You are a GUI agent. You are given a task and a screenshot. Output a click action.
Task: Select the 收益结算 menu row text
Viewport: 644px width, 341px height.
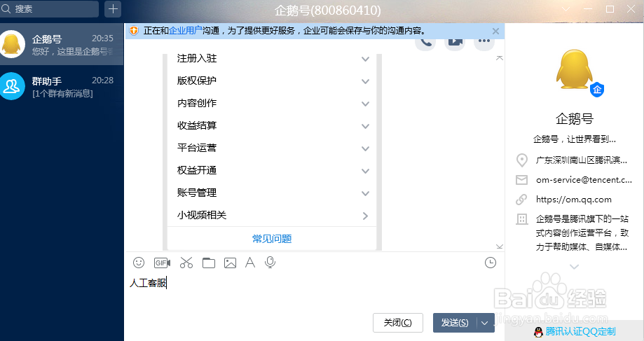click(x=197, y=125)
